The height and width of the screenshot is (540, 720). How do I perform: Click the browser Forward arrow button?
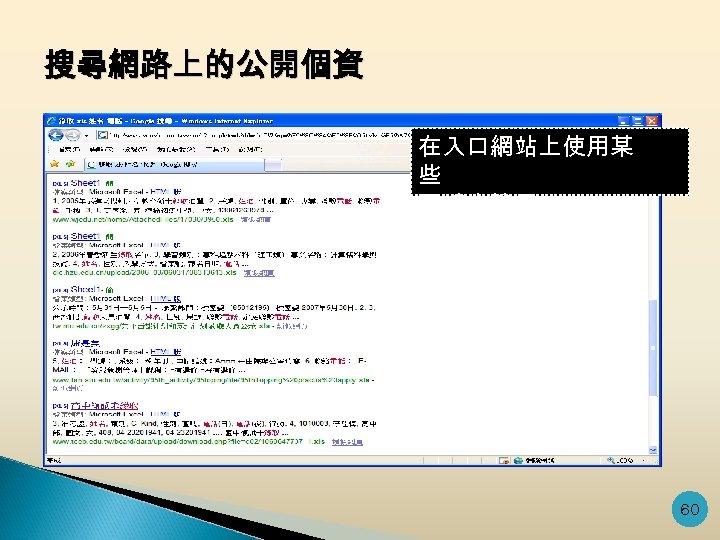point(73,135)
